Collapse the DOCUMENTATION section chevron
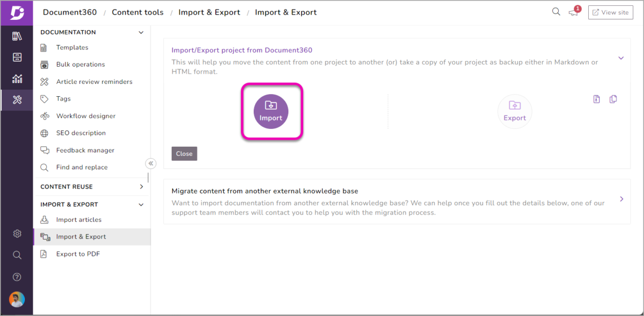Image resolution: width=644 pixels, height=316 pixels. pyautogui.click(x=141, y=32)
